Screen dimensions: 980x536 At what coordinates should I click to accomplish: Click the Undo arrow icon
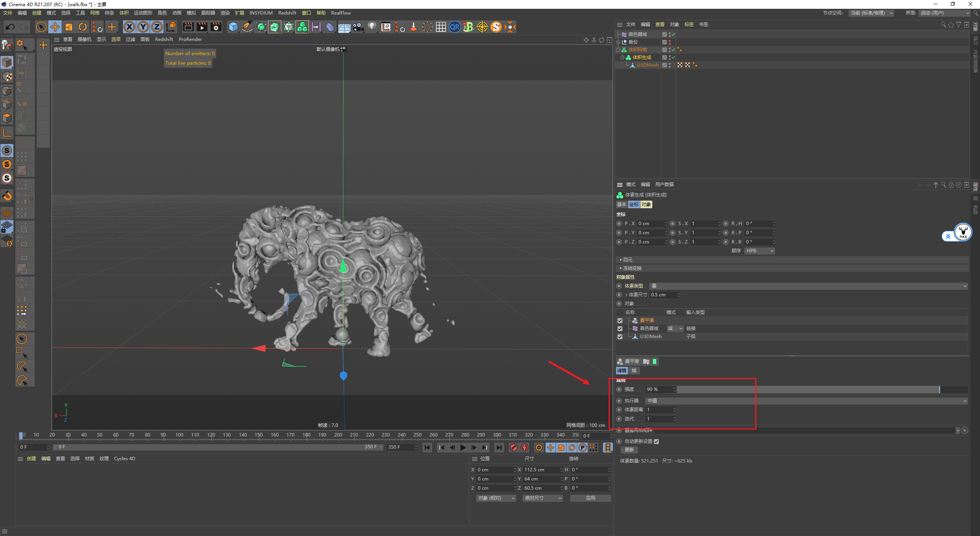(10, 27)
